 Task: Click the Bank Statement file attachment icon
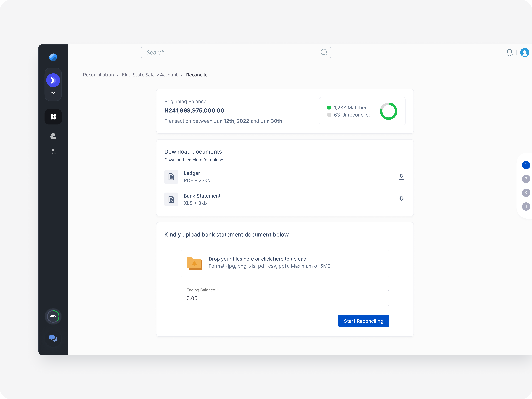[x=171, y=199]
